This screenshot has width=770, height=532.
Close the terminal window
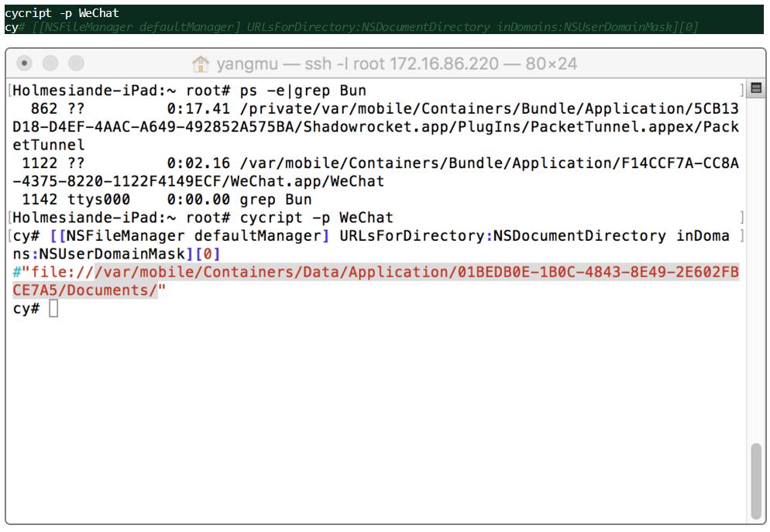pos(24,63)
